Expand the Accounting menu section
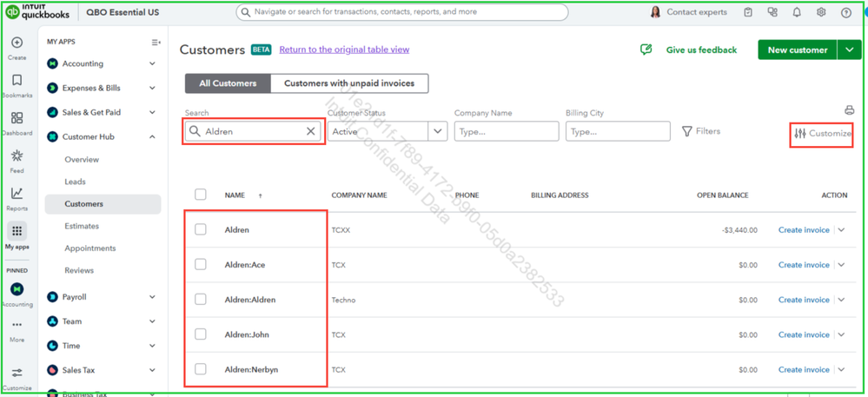The height and width of the screenshot is (397, 868). click(x=152, y=63)
